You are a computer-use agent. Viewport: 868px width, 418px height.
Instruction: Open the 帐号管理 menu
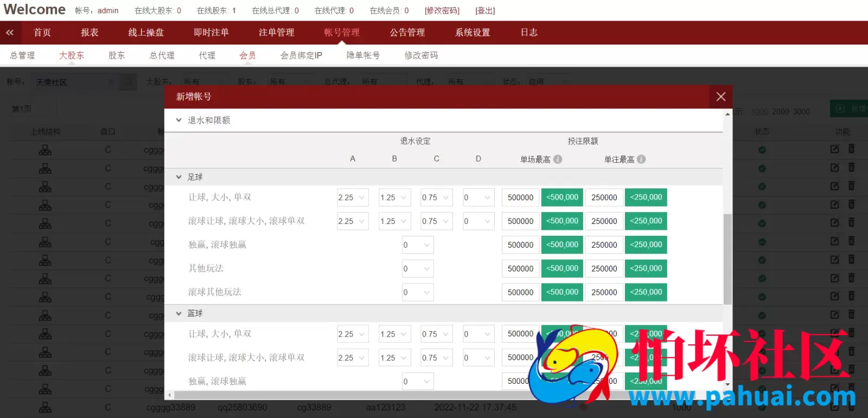(x=342, y=33)
